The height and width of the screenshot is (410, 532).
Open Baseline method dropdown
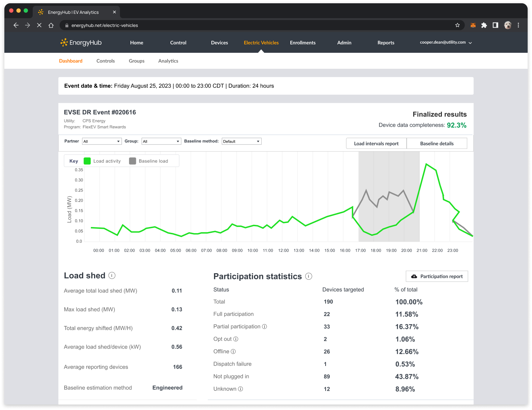(x=242, y=142)
